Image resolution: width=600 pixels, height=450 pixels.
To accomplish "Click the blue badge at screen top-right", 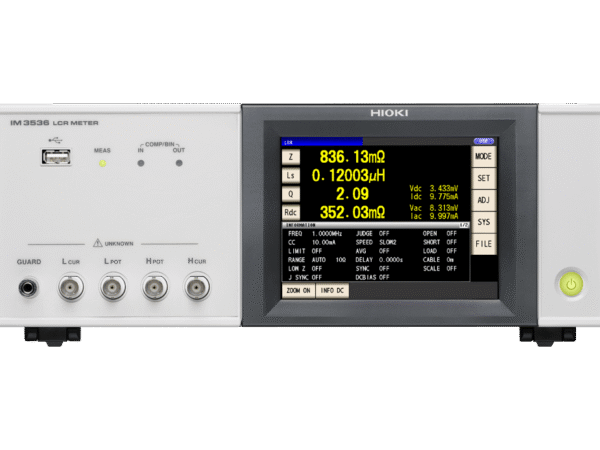I will pyautogui.click(x=484, y=141).
